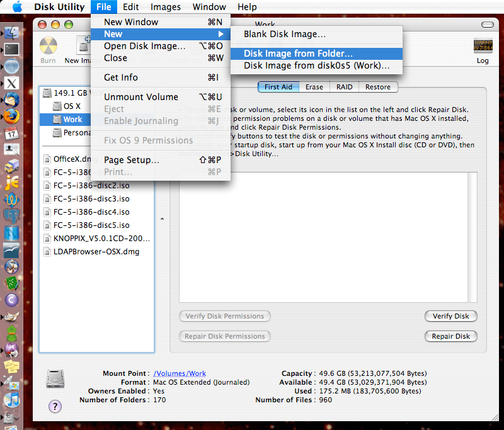Launch OpenOffice from the dock
This screenshot has height=430, width=504.
[x=11, y=250]
